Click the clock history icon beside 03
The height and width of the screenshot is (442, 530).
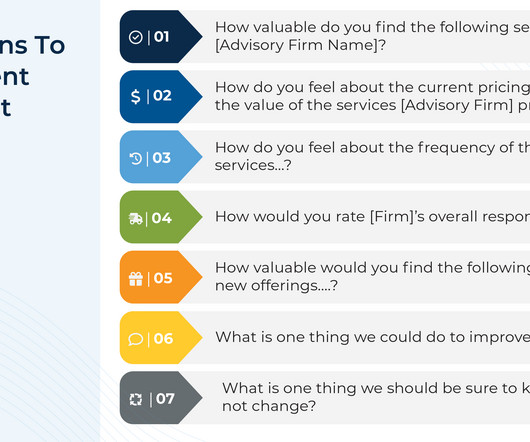pos(136,158)
